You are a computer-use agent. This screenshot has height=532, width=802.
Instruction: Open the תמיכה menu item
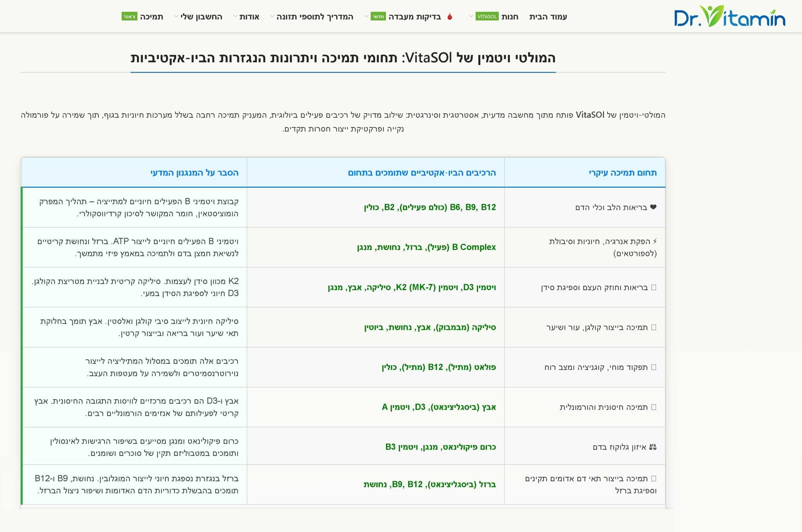[x=151, y=17]
